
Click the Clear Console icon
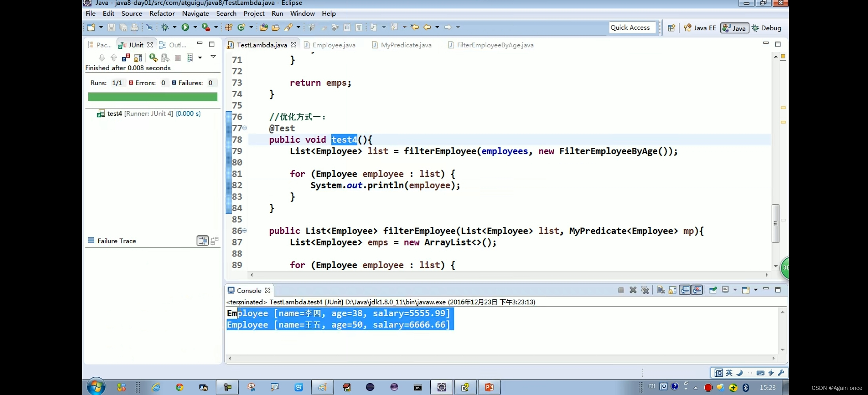pyautogui.click(x=661, y=290)
